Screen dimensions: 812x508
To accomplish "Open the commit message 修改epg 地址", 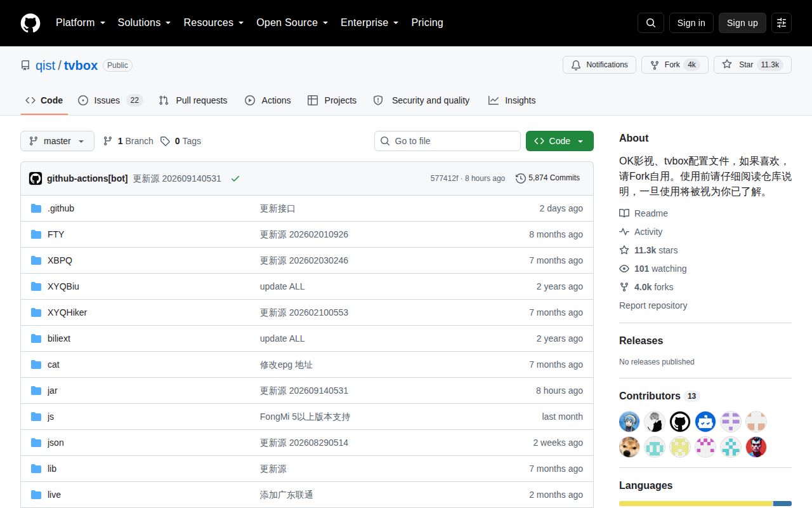I will pyautogui.click(x=286, y=364).
